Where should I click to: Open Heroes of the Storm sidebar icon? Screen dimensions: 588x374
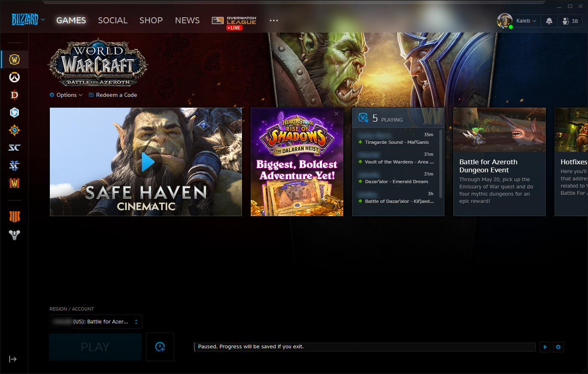14,112
